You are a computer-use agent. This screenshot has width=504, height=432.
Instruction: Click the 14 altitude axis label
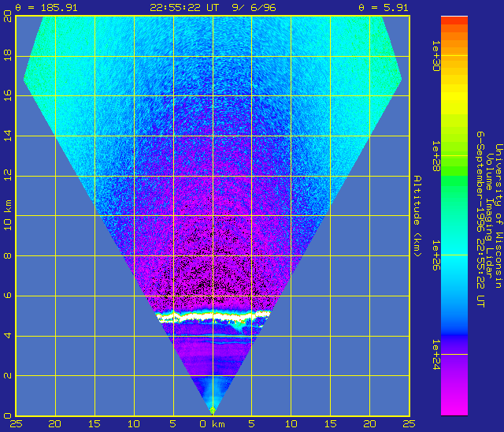tap(8, 136)
